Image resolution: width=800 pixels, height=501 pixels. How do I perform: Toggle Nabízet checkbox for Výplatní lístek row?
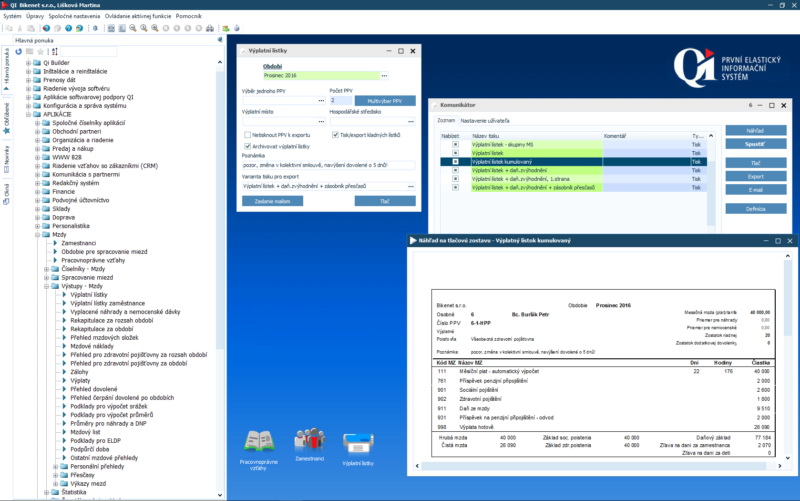pyautogui.click(x=456, y=153)
